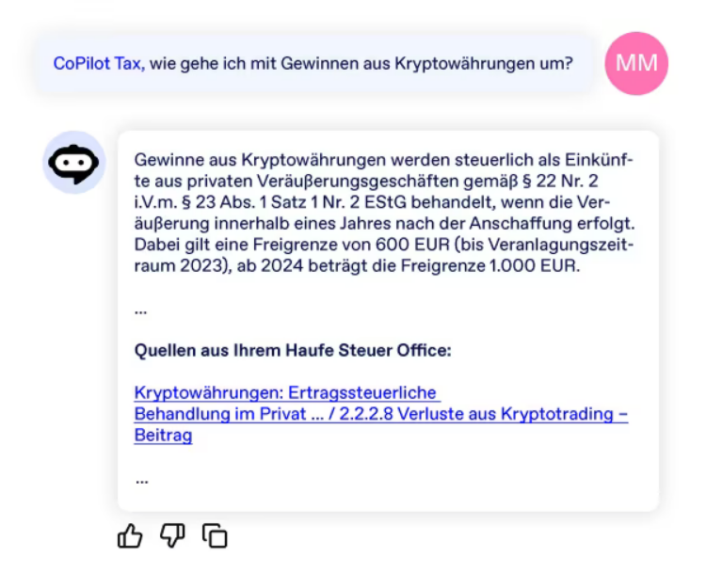Click the thumbs up feedback icon

tap(130, 536)
